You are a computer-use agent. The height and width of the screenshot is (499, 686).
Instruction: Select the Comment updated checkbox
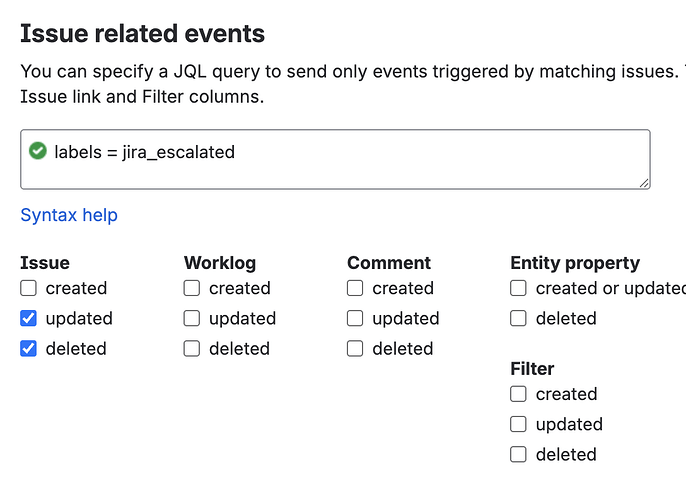click(355, 318)
